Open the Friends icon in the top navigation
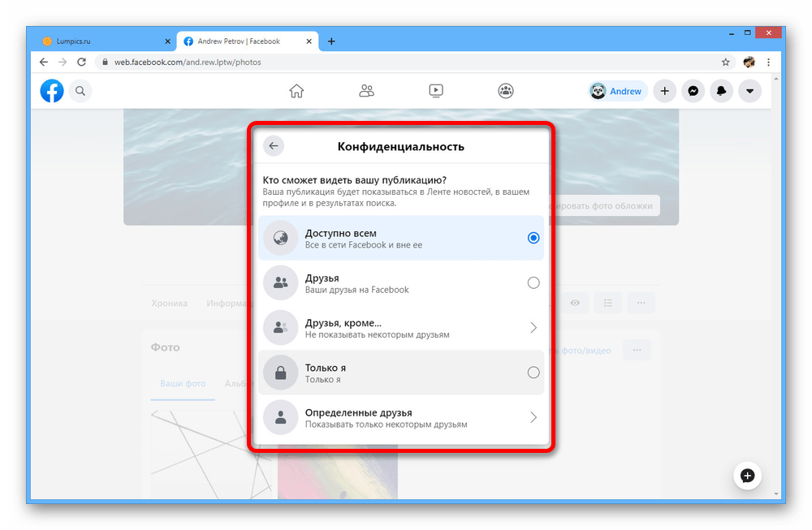The width and height of the screenshot is (812, 530). [366, 91]
